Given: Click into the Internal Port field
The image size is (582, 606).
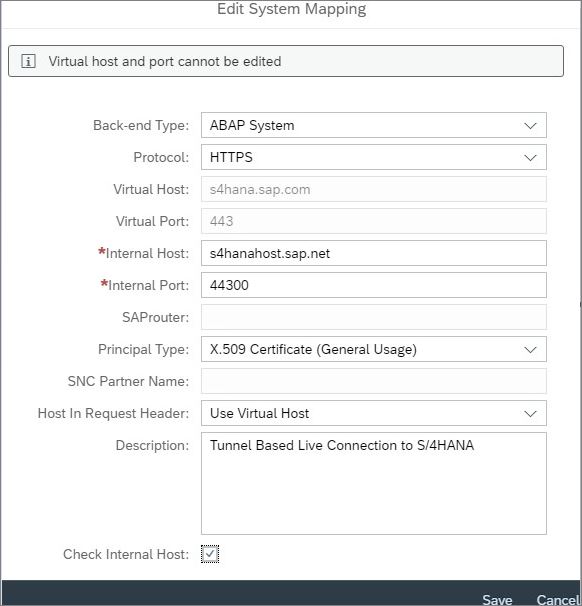Looking at the screenshot, I should tap(374, 285).
